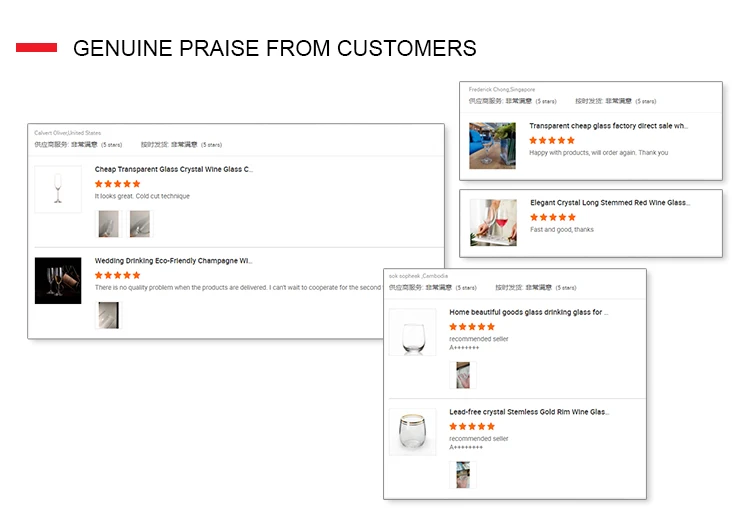Open Home beautiful goods glass drinking glass link

529,312
